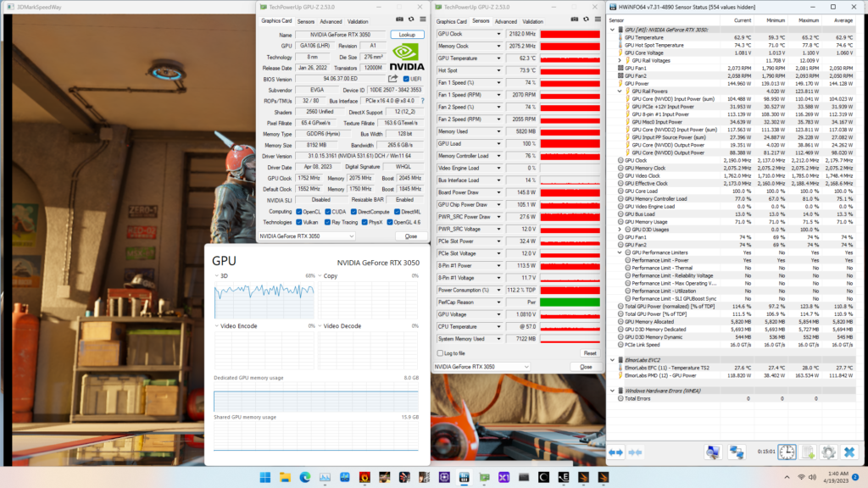This screenshot has height=488, width=868.
Task: Open Windows Start menu
Action: pyautogui.click(x=265, y=478)
